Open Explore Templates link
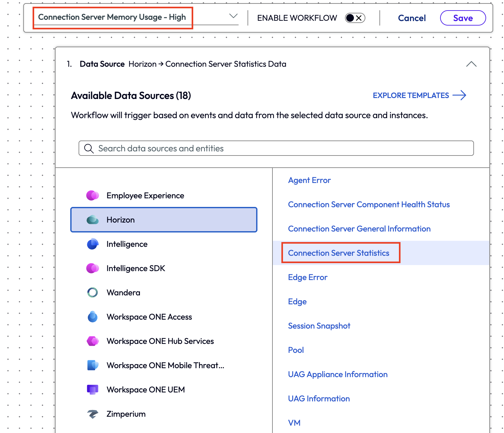Image resolution: width=504 pixels, height=433 pixels. click(419, 95)
